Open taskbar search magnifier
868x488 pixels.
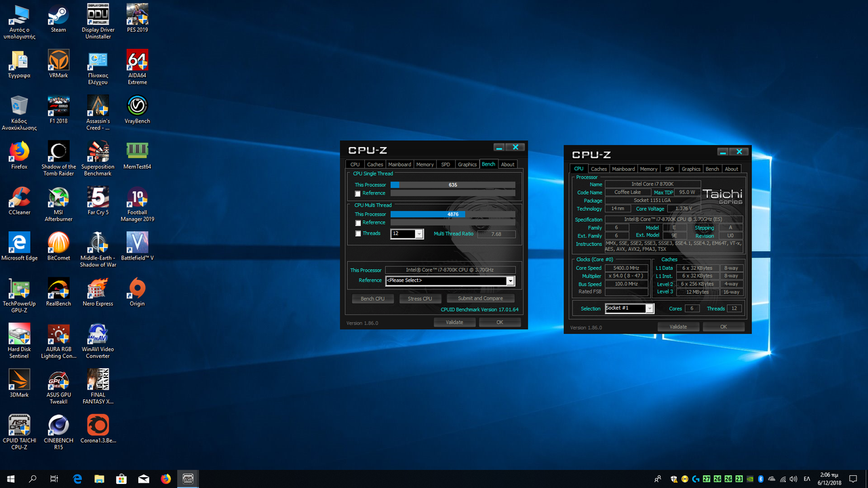(x=33, y=479)
